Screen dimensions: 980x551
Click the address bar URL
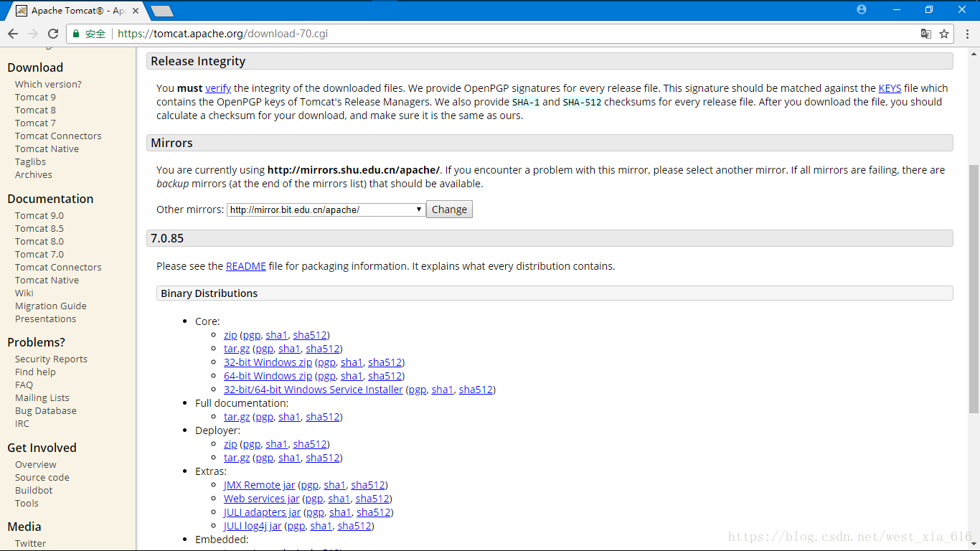point(222,34)
